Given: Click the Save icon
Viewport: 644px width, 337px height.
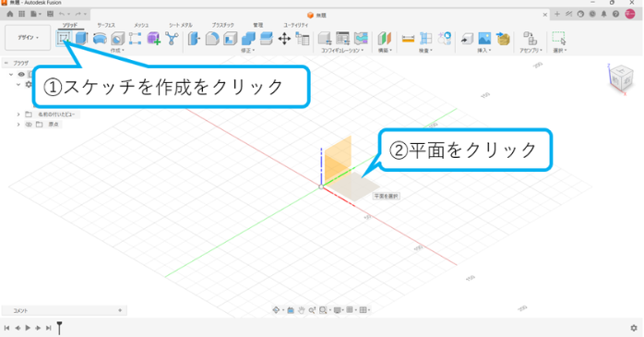Looking at the screenshot, I should pyautogui.click(x=50, y=14).
